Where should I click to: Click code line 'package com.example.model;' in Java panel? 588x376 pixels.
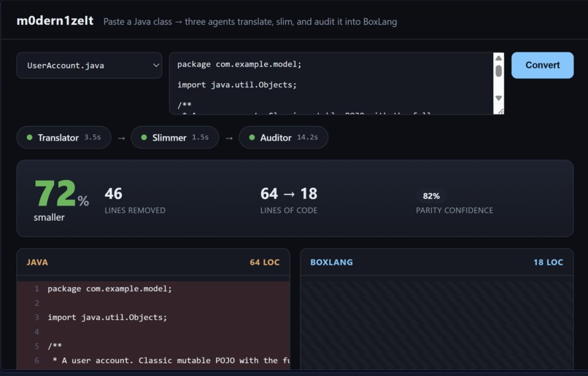pos(109,289)
